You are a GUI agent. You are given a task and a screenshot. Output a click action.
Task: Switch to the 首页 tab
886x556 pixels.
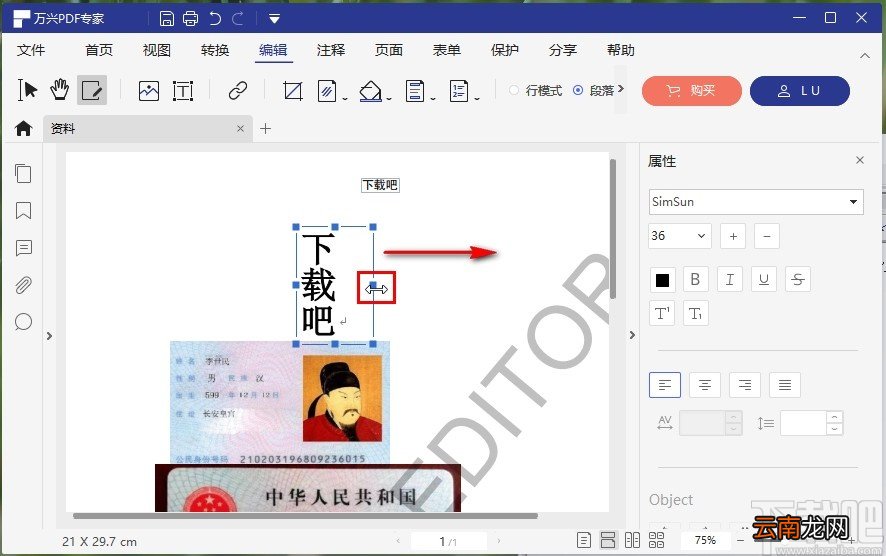(x=99, y=50)
